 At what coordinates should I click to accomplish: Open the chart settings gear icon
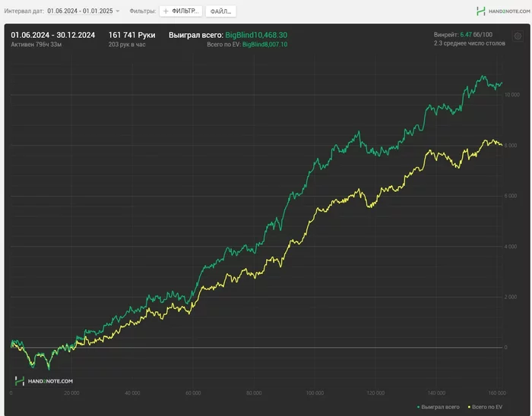pos(518,36)
